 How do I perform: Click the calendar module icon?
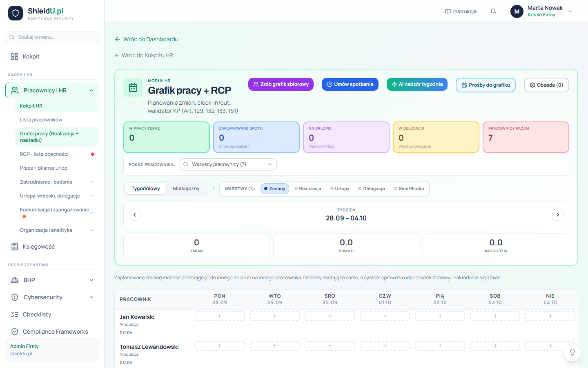[x=133, y=88]
